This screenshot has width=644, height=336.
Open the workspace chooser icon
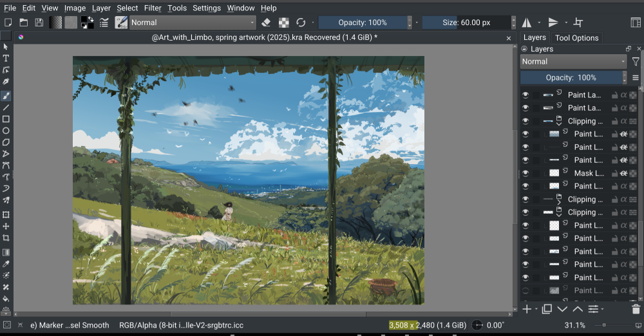pyautogui.click(x=636, y=23)
